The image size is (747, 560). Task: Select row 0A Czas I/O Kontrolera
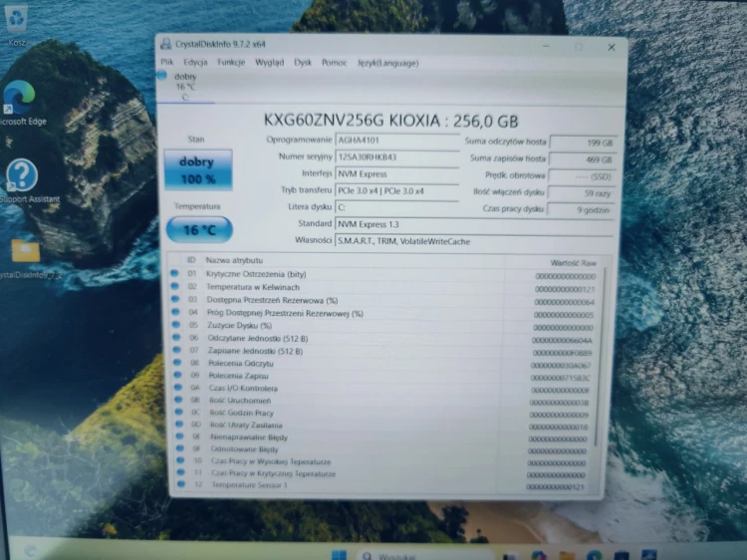pos(383,389)
